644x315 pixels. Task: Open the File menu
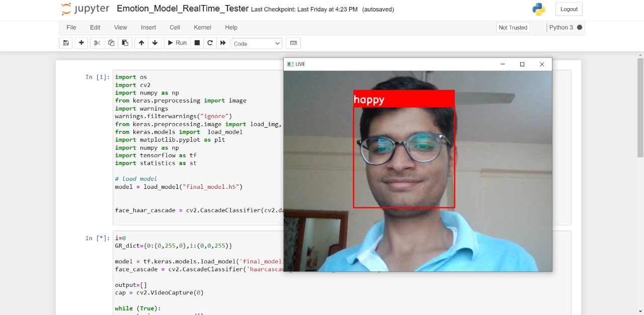pyautogui.click(x=71, y=28)
